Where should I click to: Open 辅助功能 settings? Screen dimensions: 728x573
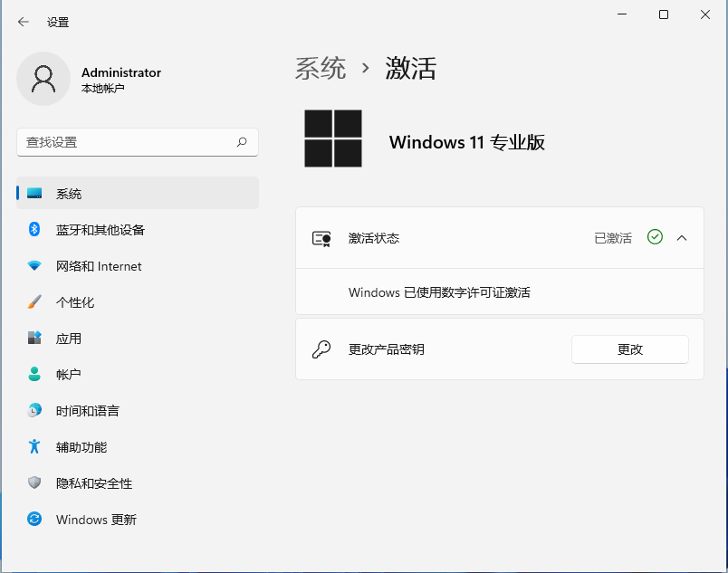[138, 447]
